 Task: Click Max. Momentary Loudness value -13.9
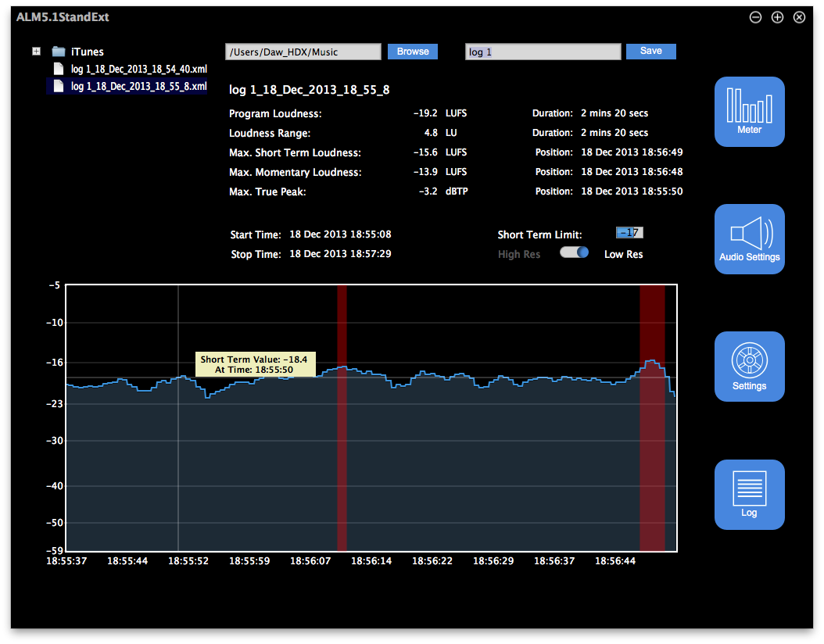point(425,172)
